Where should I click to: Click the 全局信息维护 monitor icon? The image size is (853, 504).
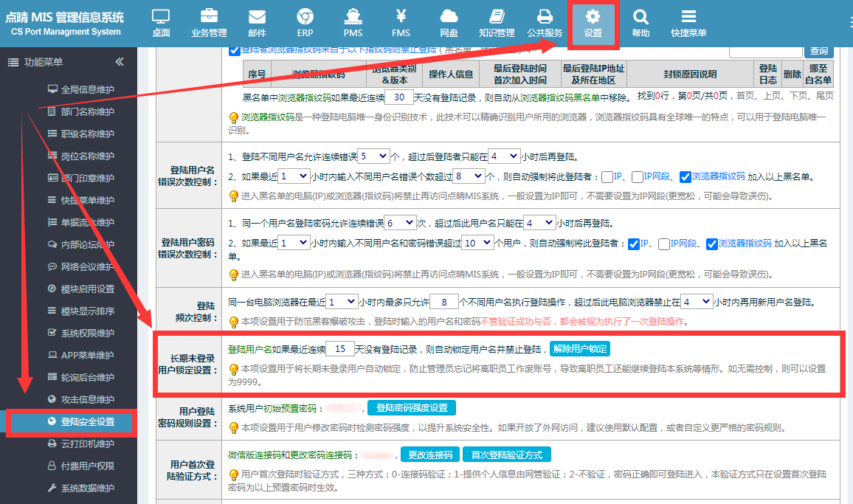click(52, 89)
